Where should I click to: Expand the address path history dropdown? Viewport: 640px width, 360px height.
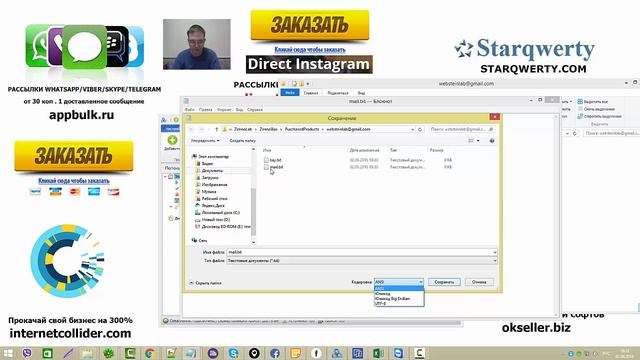click(x=412, y=129)
